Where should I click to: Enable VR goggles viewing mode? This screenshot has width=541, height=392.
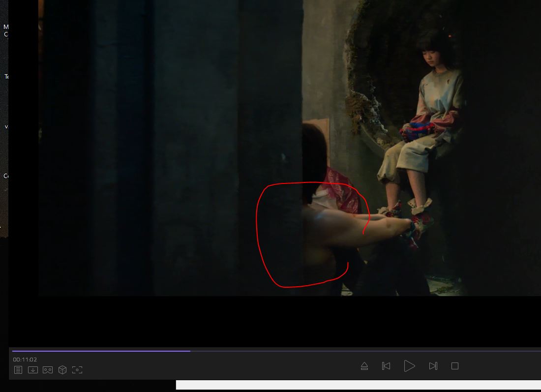(x=48, y=370)
